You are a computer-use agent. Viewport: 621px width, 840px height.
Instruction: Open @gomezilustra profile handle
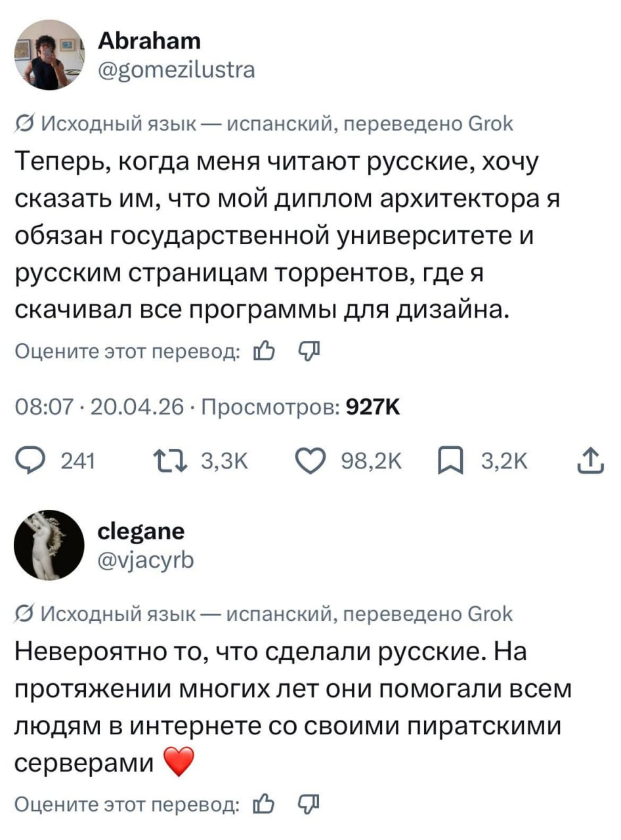(x=176, y=69)
